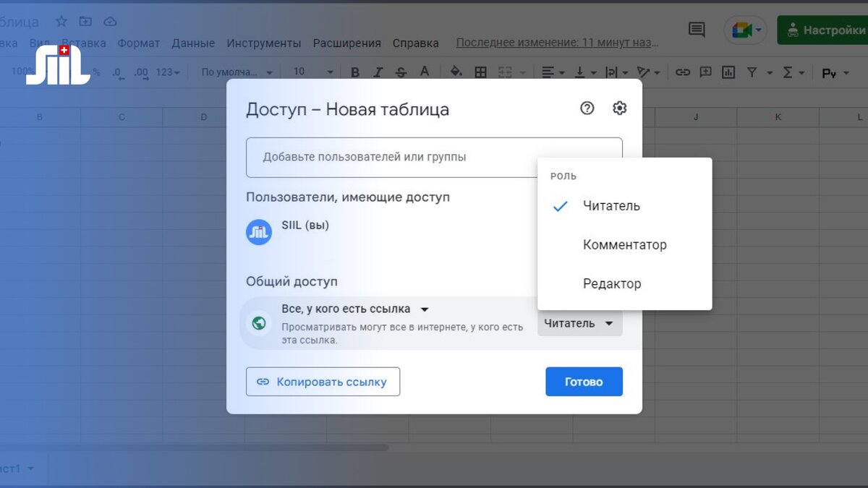Screen dimensions: 868x488
Task: Open comment history
Action: tap(695, 29)
